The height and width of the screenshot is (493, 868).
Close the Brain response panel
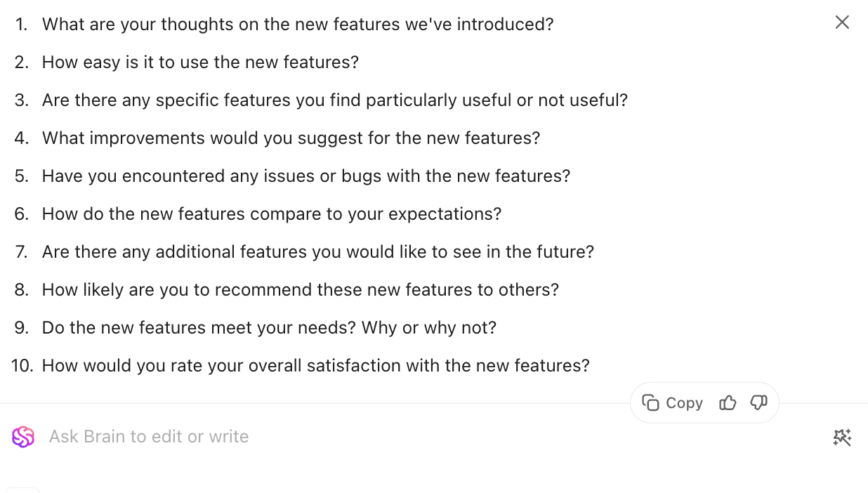pos(842,22)
